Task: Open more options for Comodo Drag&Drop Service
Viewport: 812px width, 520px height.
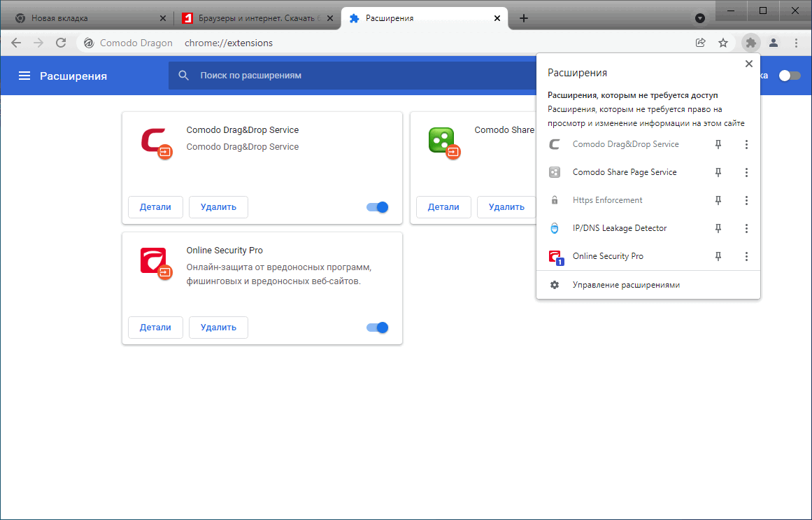Action: point(746,145)
